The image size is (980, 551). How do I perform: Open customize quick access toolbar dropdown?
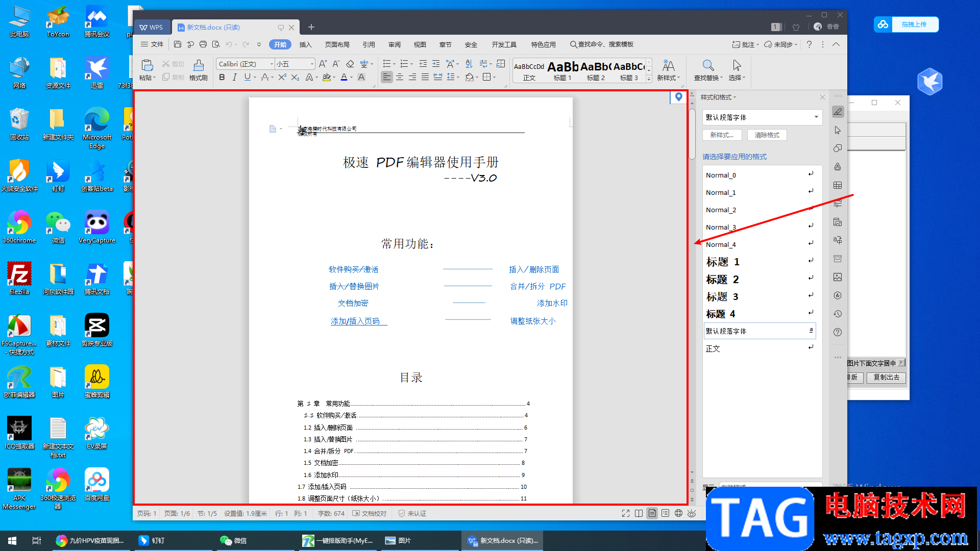point(259,44)
